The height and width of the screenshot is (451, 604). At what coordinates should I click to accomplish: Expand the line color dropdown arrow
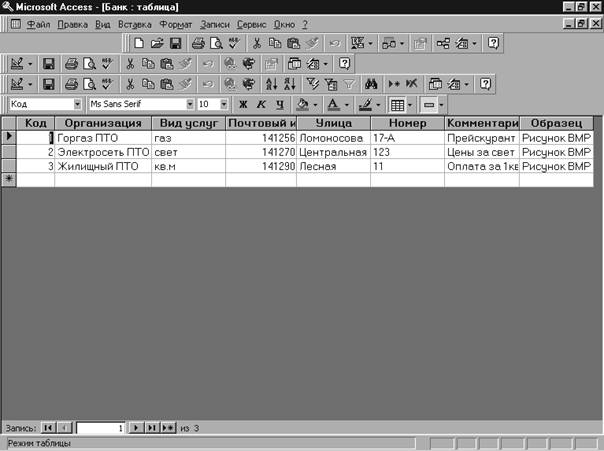pos(378,105)
